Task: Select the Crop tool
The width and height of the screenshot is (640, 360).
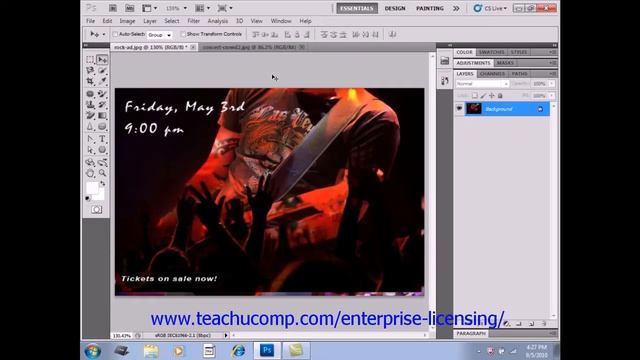Action: pyautogui.click(x=90, y=81)
